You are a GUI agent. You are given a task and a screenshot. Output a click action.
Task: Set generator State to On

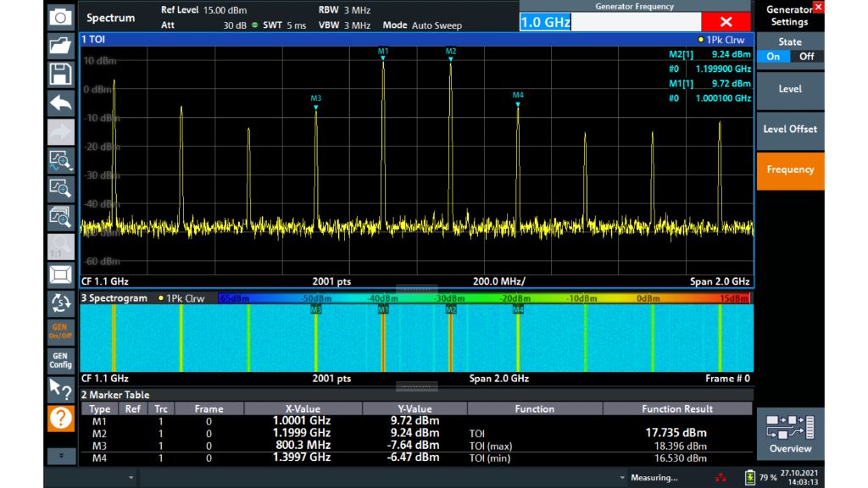[774, 57]
